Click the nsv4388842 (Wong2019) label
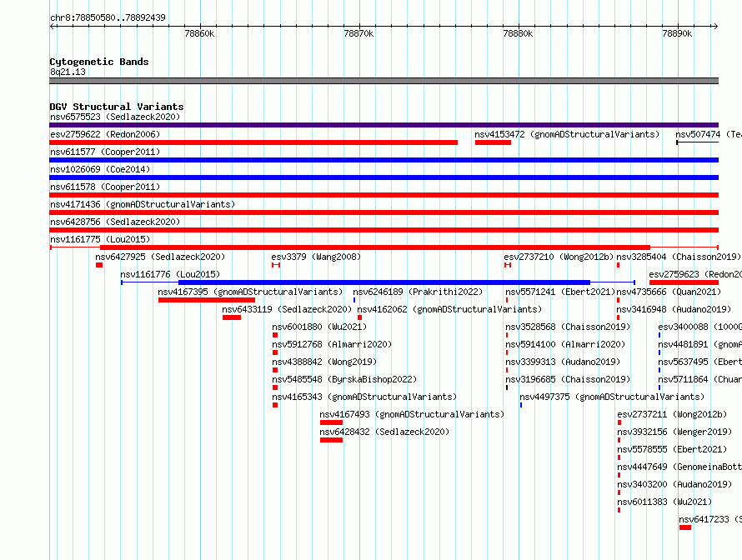This screenshot has height=560, width=742. 324,362
